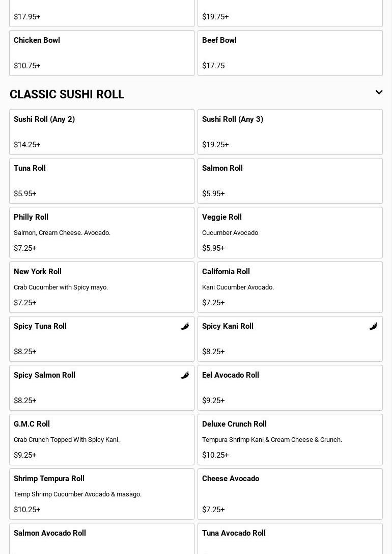Pick the G.M.C Roll item

click(x=102, y=439)
